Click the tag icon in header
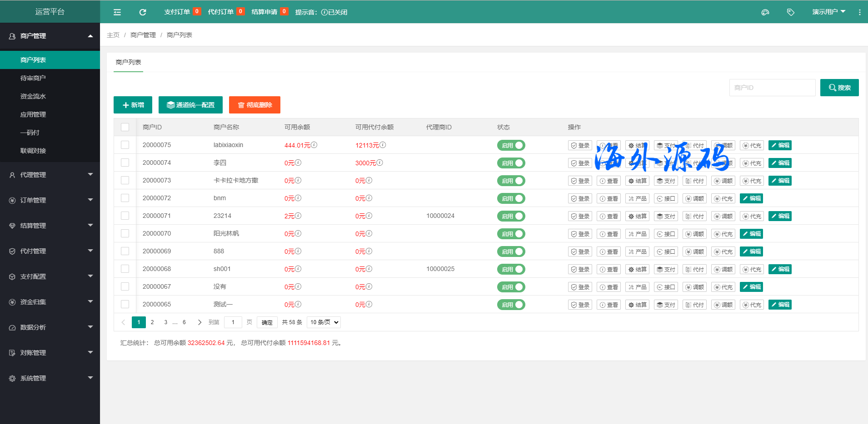This screenshot has width=868, height=424. pos(791,12)
